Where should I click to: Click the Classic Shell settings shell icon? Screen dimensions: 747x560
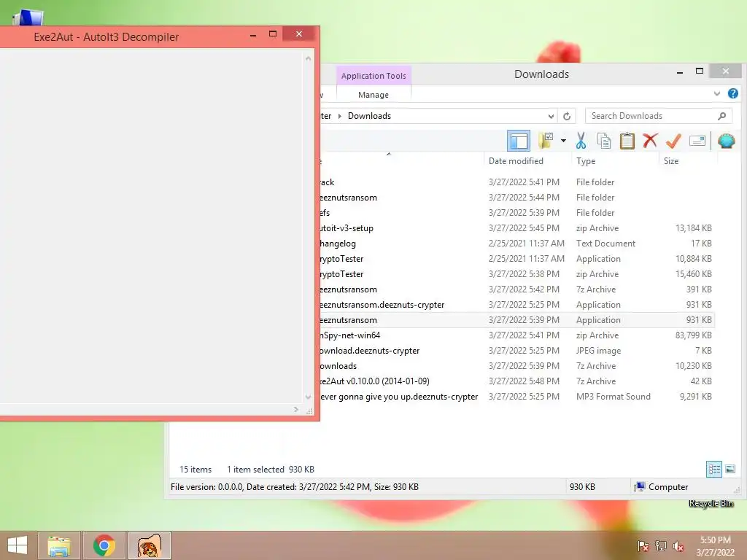point(726,141)
